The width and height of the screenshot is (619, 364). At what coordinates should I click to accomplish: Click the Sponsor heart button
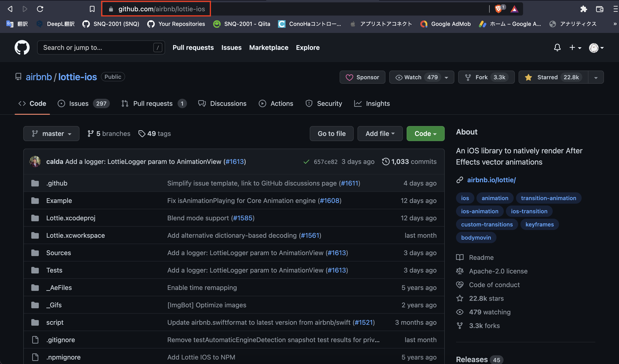362,77
